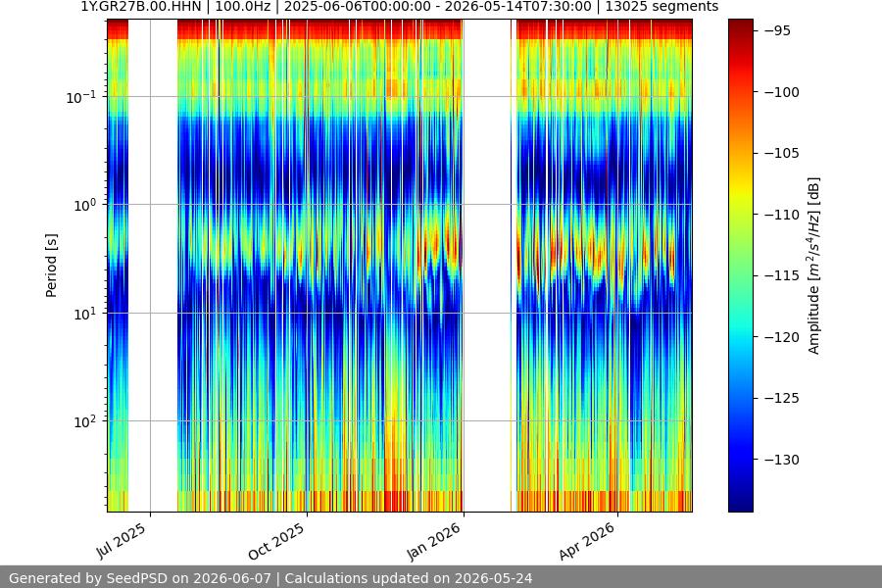The image size is (882, 588).
Task: Click the 10⁻¹ period tick label
Action: pyautogui.click(x=80, y=97)
